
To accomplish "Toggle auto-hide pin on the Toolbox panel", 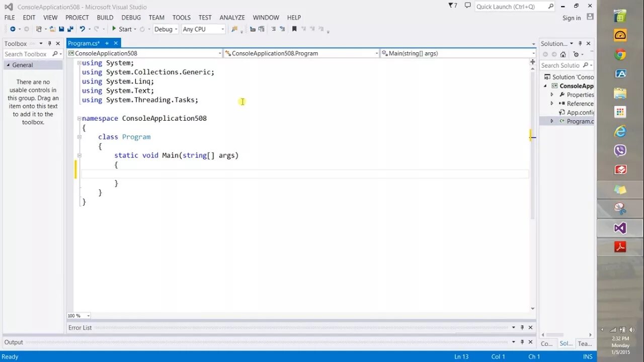I will 49,44.
